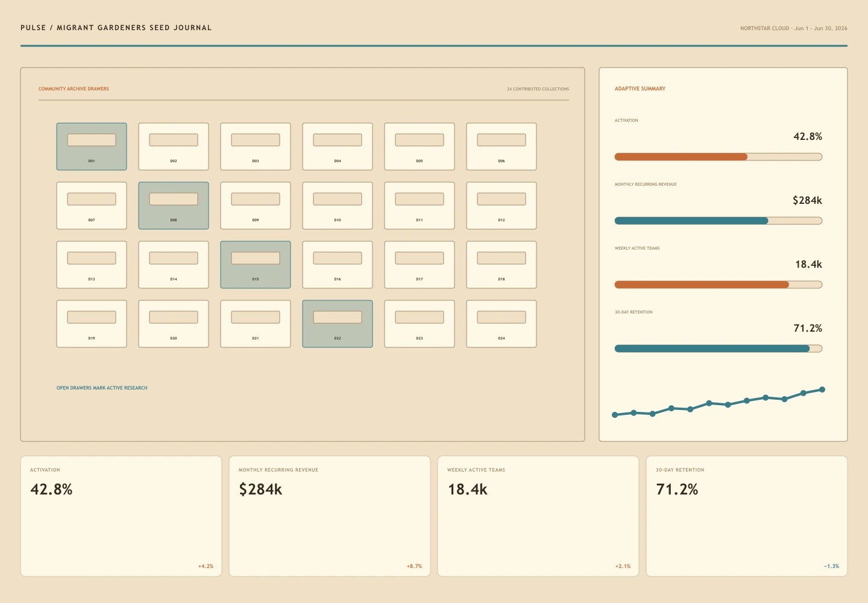Screen dimensions: 868x603
Task: Close the open drawer D15
Action: [256, 265]
